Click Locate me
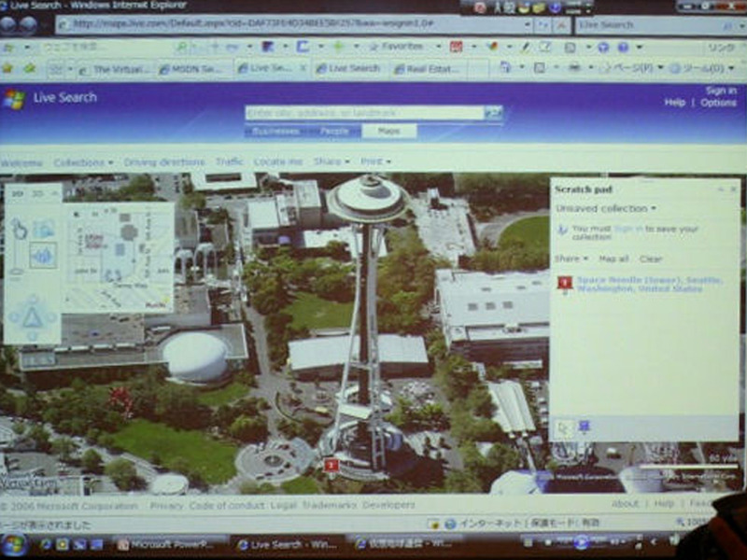Image resolution: width=747 pixels, height=560 pixels. coord(278,161)
